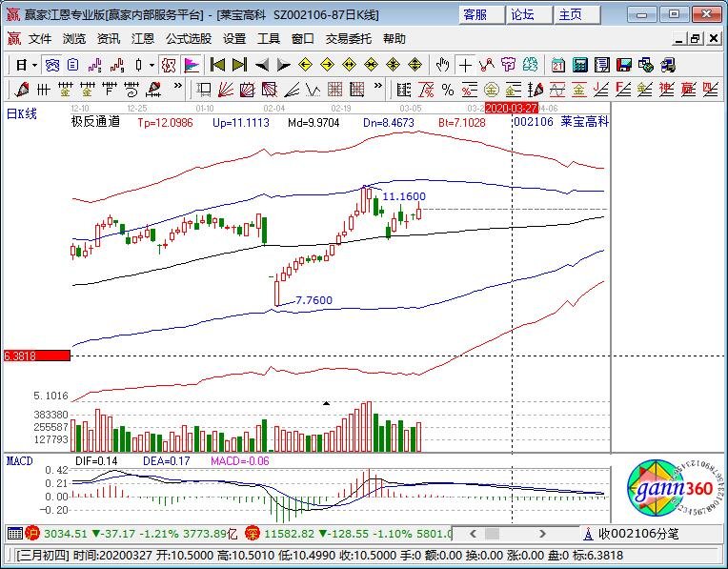Click the status scrollbar left arrow

point(474,534)
